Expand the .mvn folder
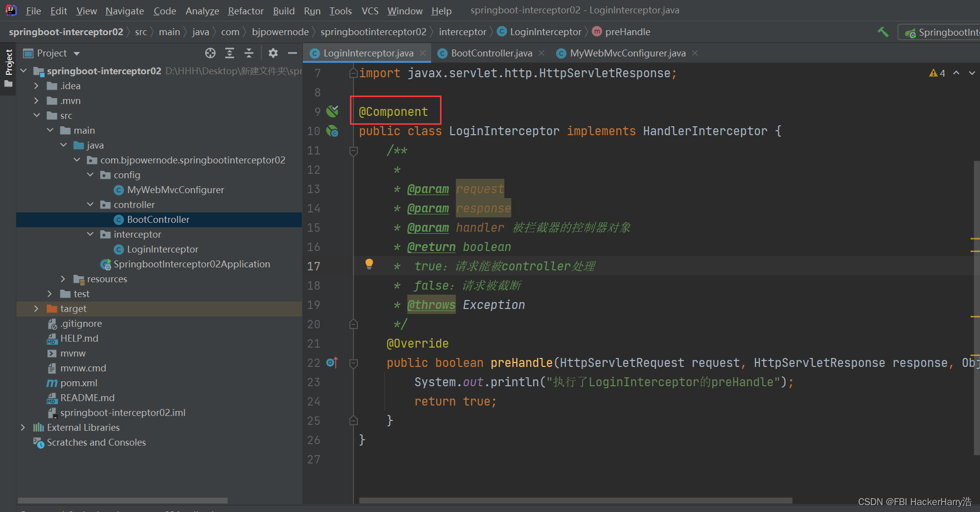This screenshot has height=512, width=980. coord(36,101)
